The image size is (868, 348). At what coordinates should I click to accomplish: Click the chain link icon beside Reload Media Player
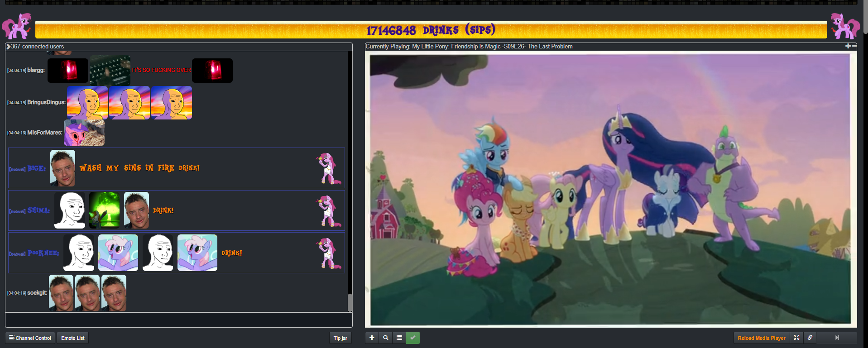pos(810,338)
